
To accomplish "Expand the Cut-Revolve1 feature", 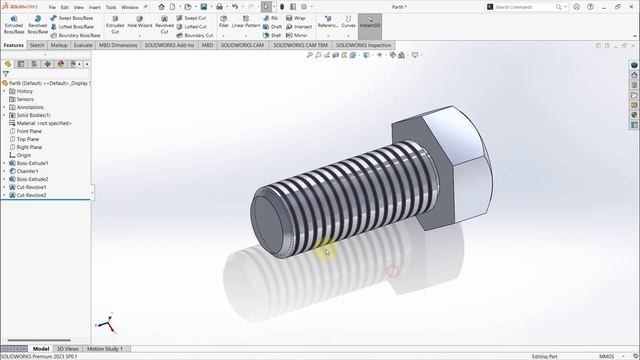I will tap(4, 187).
